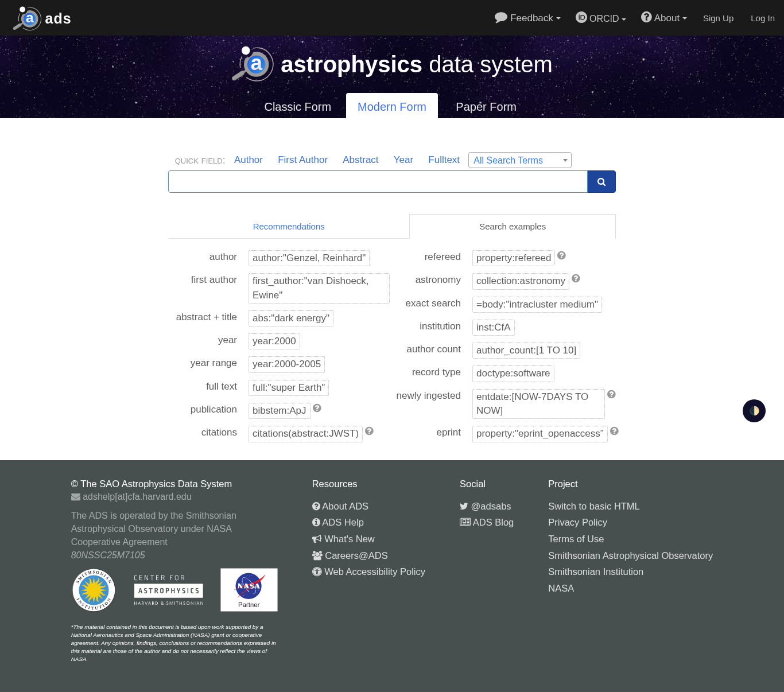The height and width of the screenshot is (692, 784).
Task: Insert the Abstract quick field
Action: tap(360, 160)
